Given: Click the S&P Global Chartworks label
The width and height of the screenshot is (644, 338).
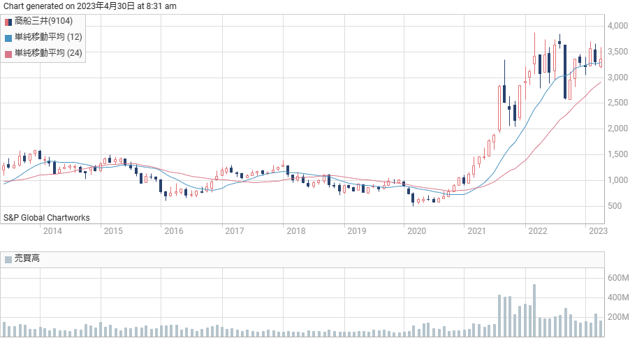Looking at the screenshot, I should point(46,218).
